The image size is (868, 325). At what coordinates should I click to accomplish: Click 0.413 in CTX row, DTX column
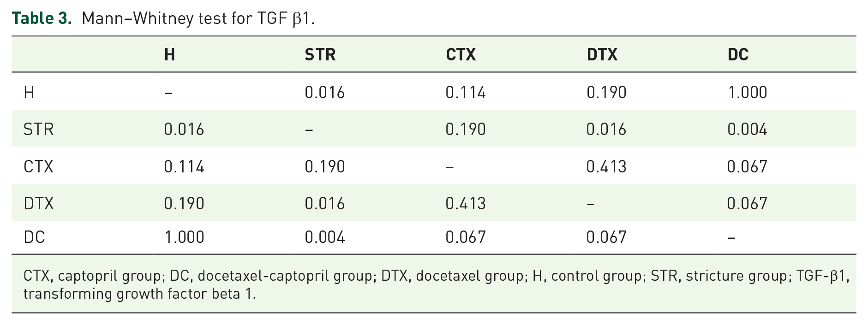[x=606, y=166]
